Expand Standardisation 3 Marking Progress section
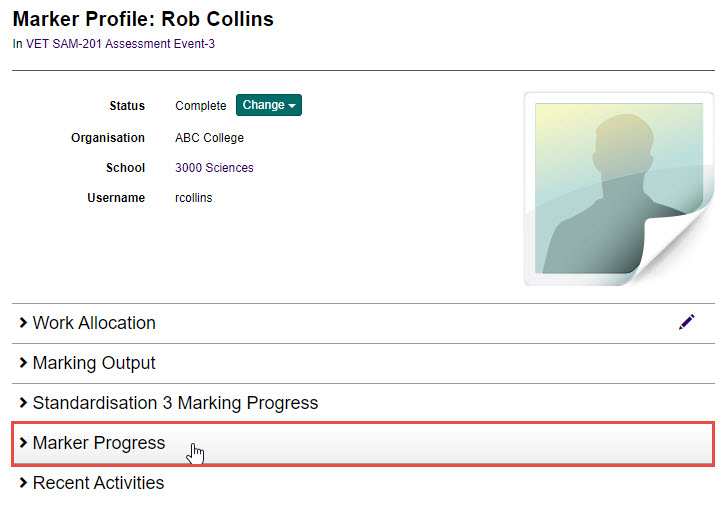Screen dimensions: 725x507 click(x=175, y=403)
